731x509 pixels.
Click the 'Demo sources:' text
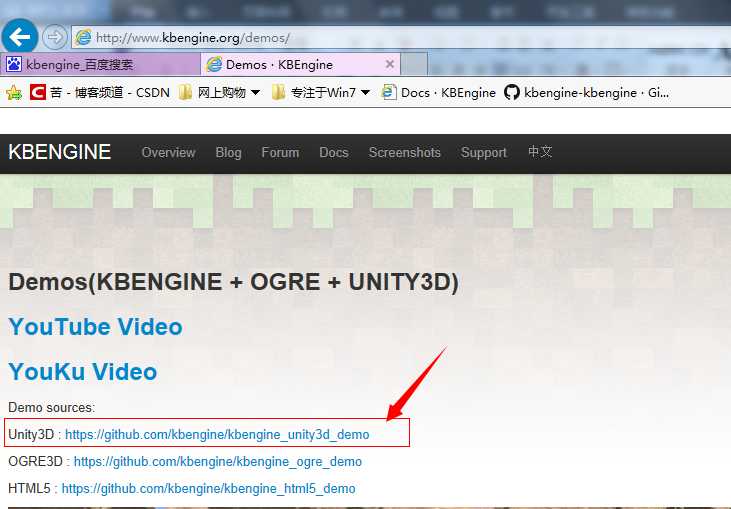[x=52, y=407]
